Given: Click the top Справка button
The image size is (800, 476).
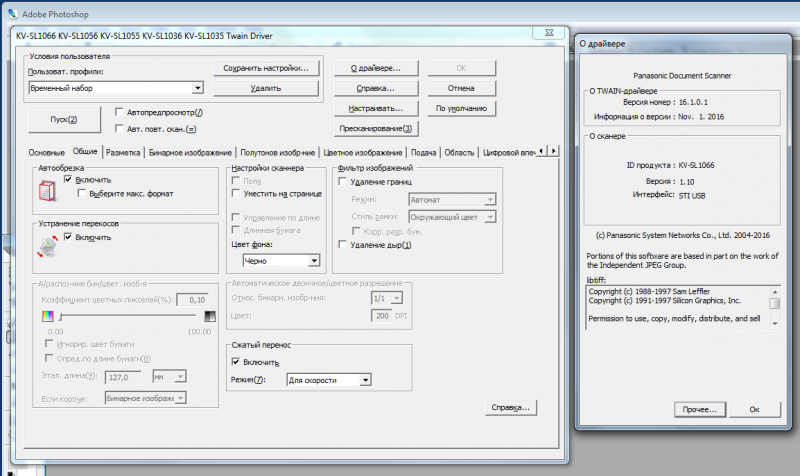Looking at the screenshot, I should [376, 88].
